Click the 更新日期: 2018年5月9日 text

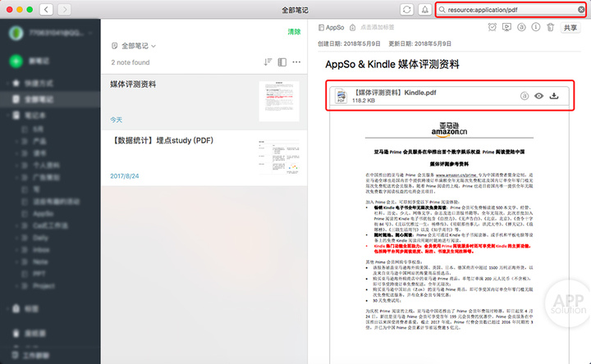pyautogui.click(x=420, y=43)
